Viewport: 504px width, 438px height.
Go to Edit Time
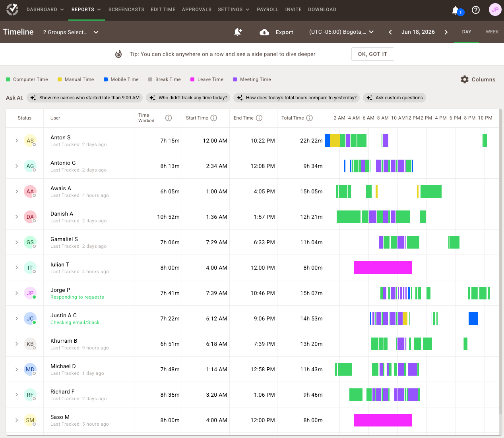point(163,10)
